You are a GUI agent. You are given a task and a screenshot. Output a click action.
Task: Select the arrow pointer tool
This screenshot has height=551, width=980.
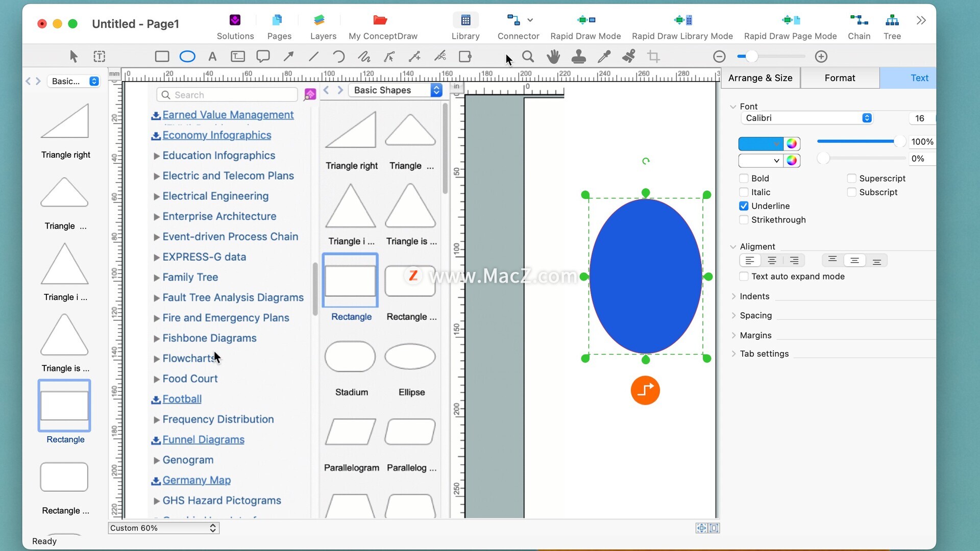74,56
